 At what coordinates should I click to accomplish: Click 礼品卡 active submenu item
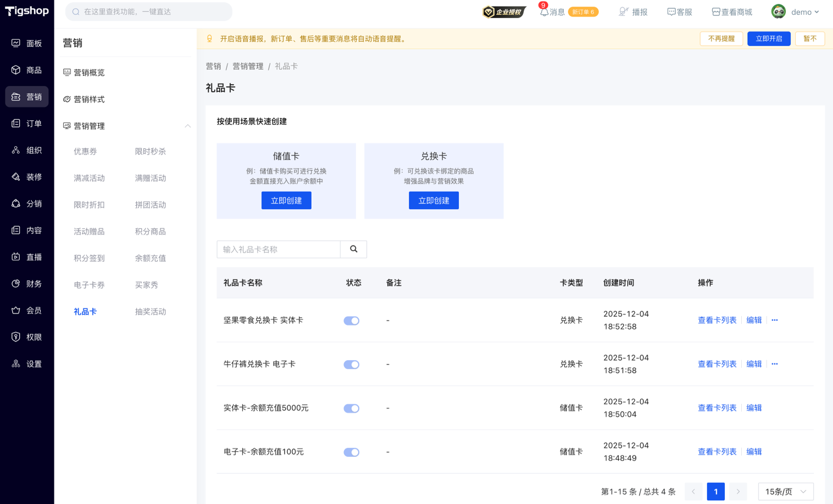tap(85, 312)
